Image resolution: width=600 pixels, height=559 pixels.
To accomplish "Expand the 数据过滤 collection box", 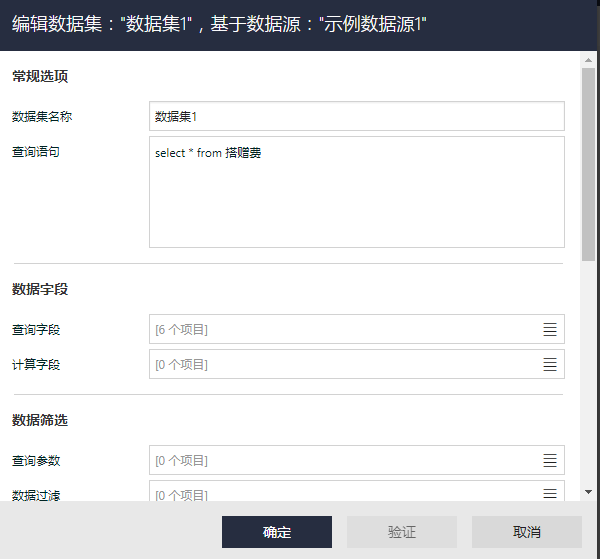I will (x=340, y=493).
